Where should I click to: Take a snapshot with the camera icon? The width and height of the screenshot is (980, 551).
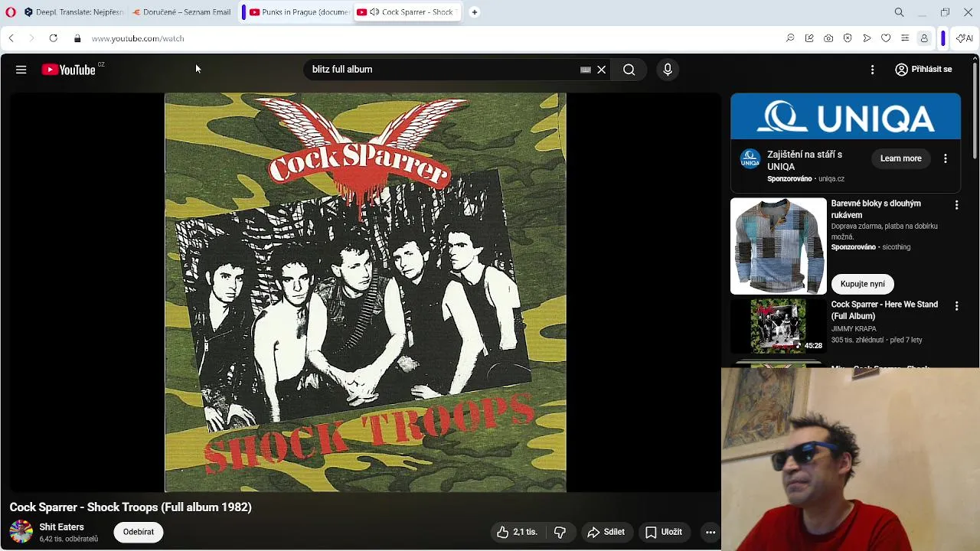click(x=828, y=38)
